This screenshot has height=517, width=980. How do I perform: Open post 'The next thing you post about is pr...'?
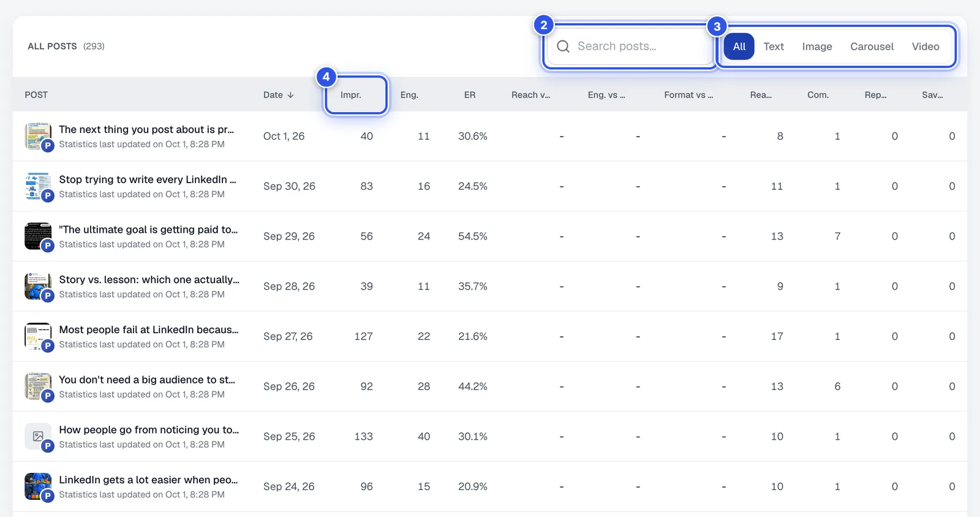pos(146,130)
